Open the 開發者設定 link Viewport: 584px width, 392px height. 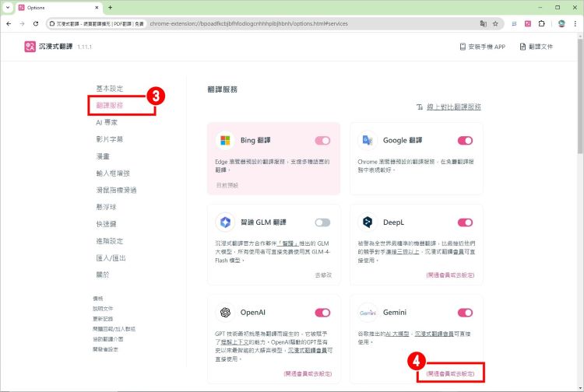point(105,349)
